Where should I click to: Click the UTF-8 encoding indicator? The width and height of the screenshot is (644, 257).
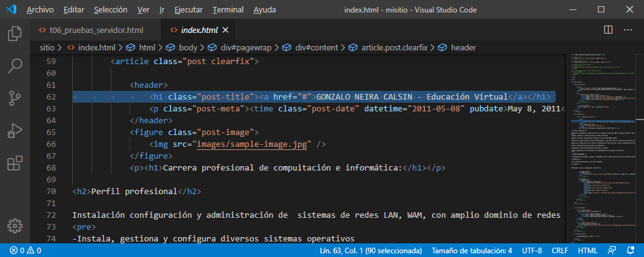pyautogui.click(x=531, y=250)
